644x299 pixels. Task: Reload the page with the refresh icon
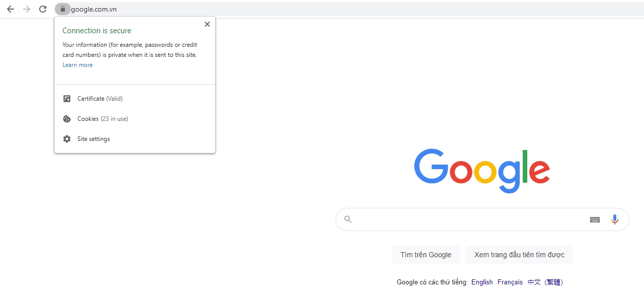[x=43, y=9]
